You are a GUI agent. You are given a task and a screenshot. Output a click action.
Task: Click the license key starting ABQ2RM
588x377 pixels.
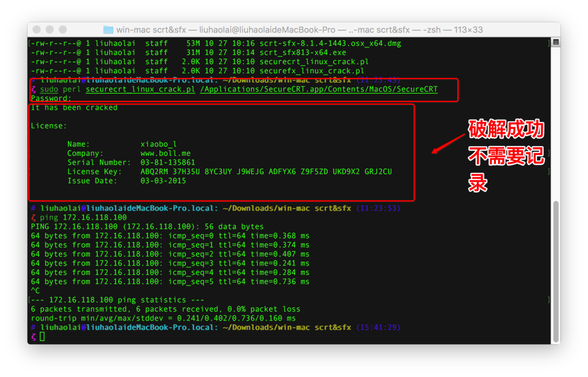pyautogui.click(x=266, y=171)
